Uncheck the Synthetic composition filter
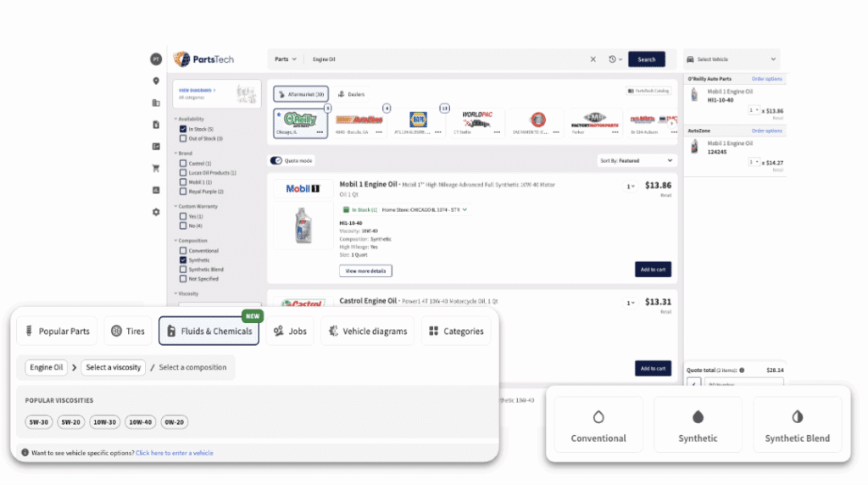Image resolution: width=868 pixels, height=485 pixels. coord(183,260)
